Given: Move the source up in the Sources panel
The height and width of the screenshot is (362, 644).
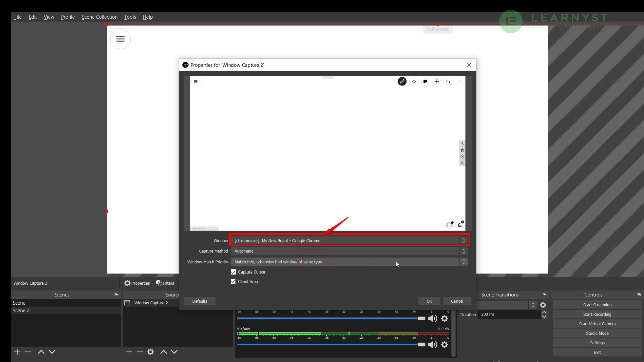Looking at the screenshot, I should [x=163, y=352].
